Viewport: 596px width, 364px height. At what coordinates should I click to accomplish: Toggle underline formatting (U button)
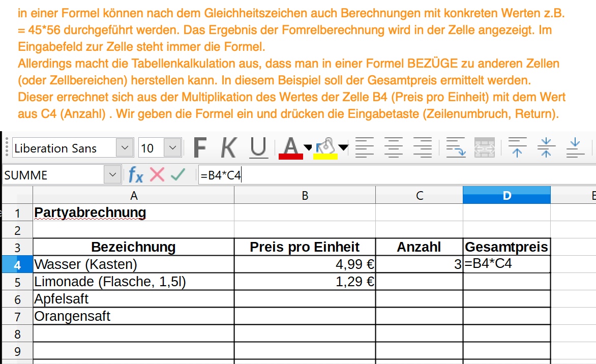(258, 148)
